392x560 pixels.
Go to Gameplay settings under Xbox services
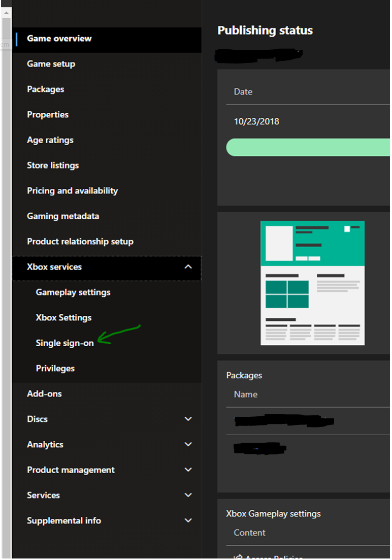pos(73,292)
